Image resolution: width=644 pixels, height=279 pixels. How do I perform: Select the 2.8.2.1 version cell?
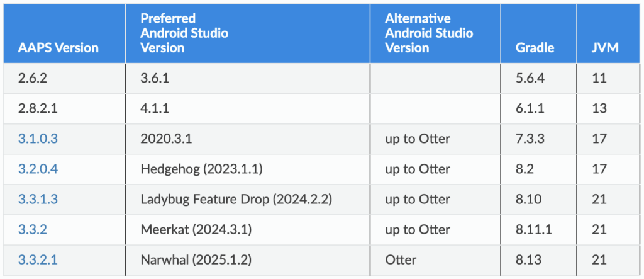tap(40, 108)
